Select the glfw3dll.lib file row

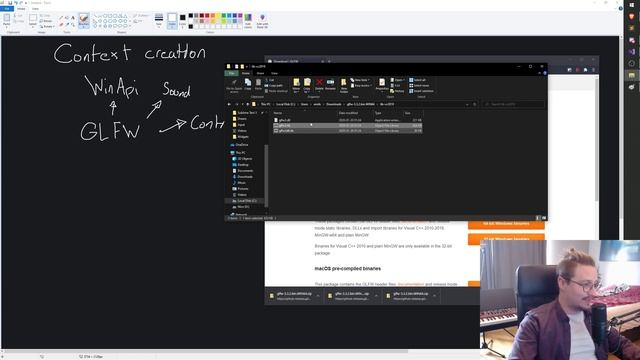tap(347, 131)
